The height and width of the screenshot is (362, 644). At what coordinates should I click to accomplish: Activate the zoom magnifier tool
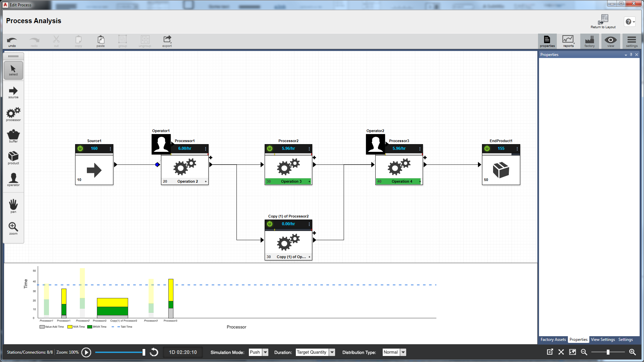(13, 228)
